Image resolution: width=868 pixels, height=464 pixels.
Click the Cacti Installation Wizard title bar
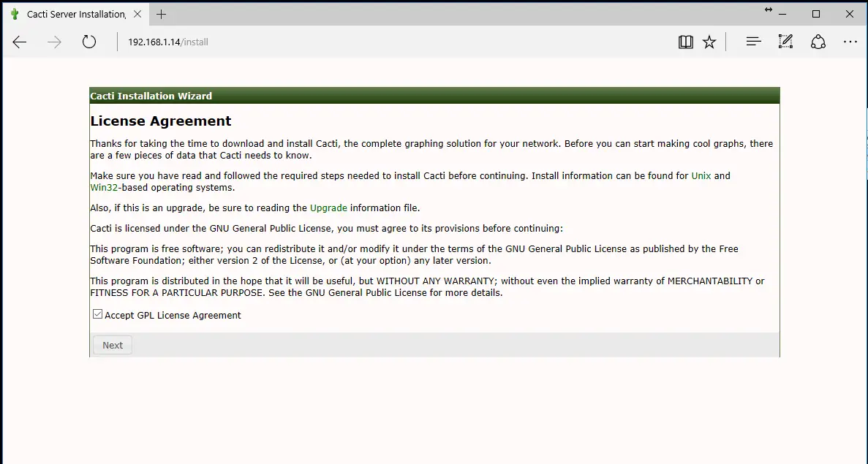pos(434,96)
